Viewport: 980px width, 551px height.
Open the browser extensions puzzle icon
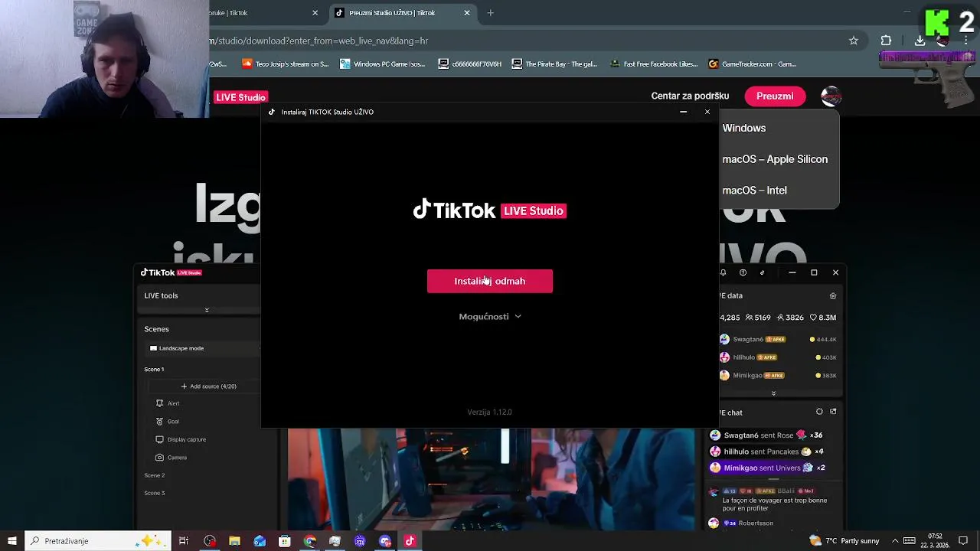pos(886,41)
